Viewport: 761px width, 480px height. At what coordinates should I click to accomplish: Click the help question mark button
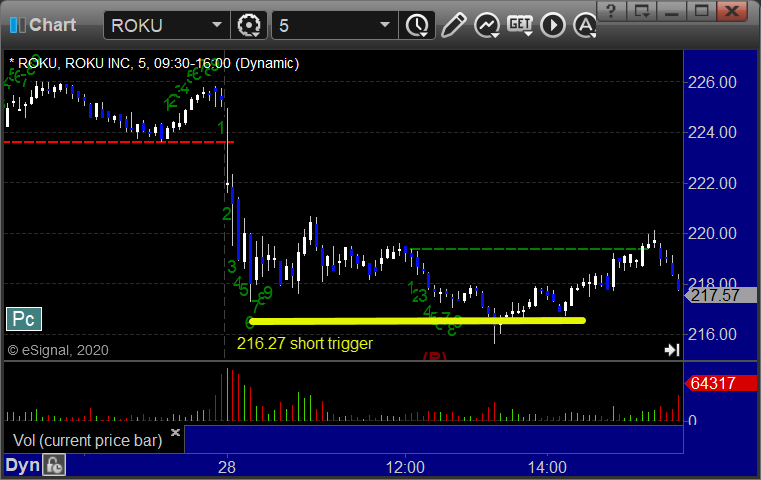click(611, 11)
